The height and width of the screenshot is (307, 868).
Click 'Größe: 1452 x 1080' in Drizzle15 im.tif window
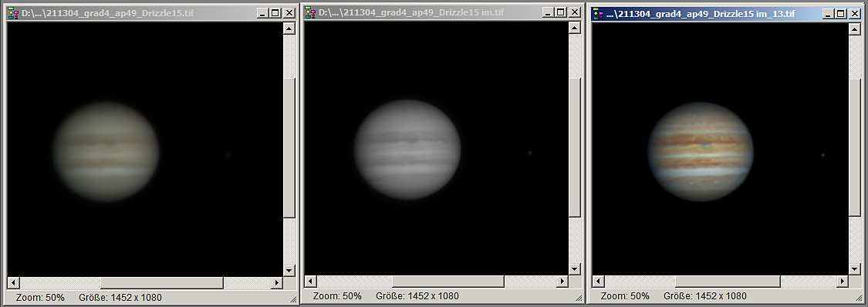pos(417,296)
